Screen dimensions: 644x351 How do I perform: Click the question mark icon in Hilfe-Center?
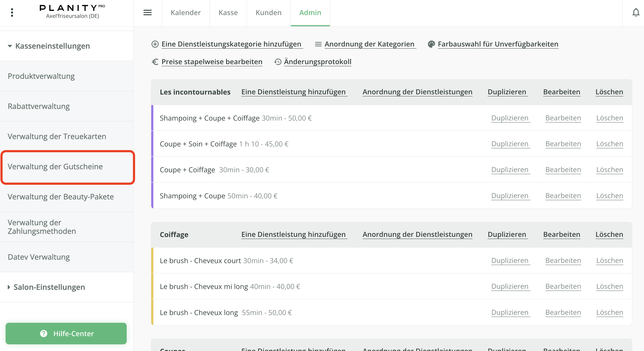click(43, 334)
